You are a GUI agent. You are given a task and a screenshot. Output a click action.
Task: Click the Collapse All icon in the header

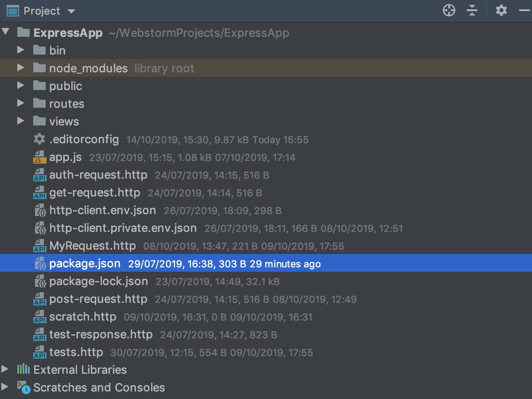pyautogui.click(x=473, y=10)
